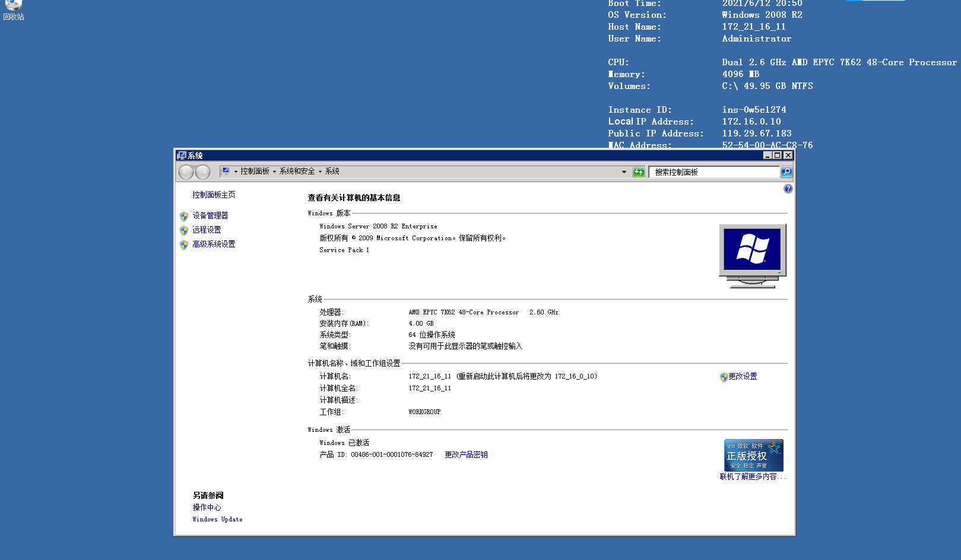This screenshot has width=961, height=560.
Task: Click WORKGROUP workgroup value
Action: [x=424, y=412]
